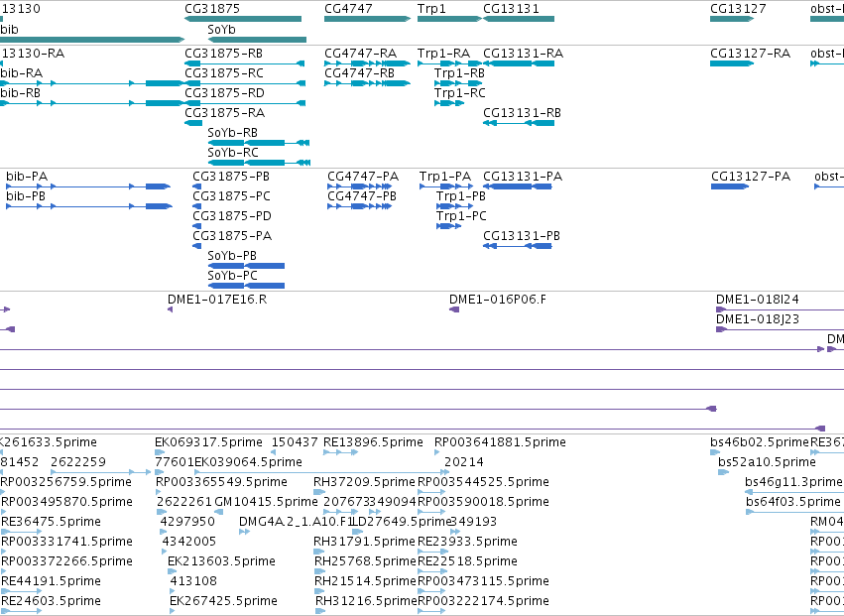Open transcript Trp1-RC
This screenshot has width=844, height=616.
click(x=460, y=93)
